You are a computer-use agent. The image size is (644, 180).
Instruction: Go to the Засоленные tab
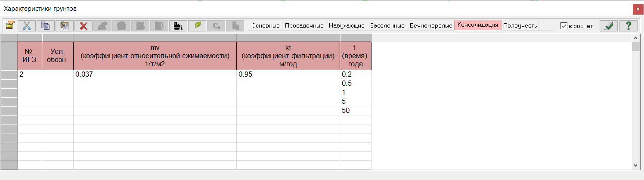point(387,26)
